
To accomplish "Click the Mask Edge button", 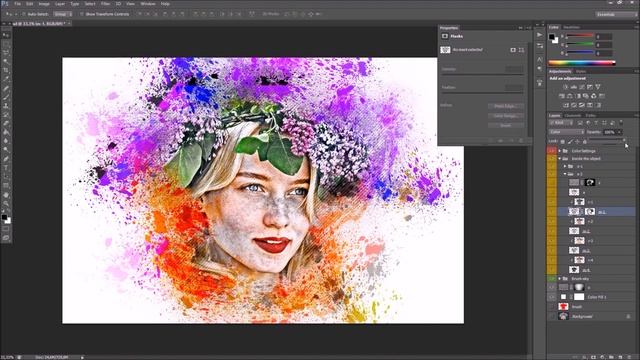I will click(x=506, y=106).
